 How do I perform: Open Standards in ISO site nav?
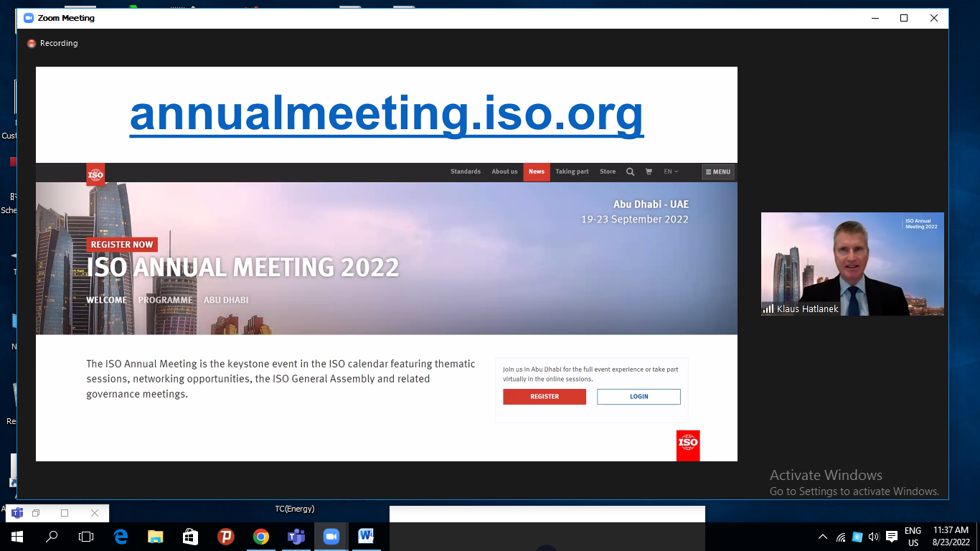466,172
